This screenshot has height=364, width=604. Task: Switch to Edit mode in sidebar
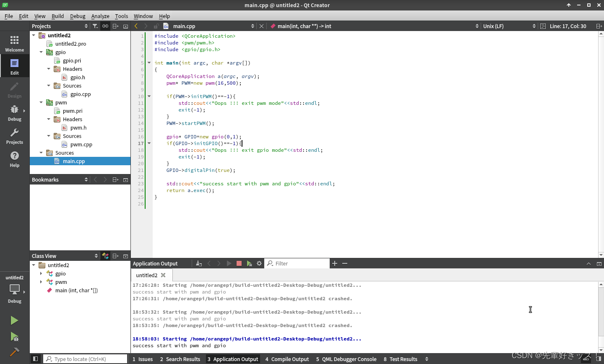coord(15,66)
